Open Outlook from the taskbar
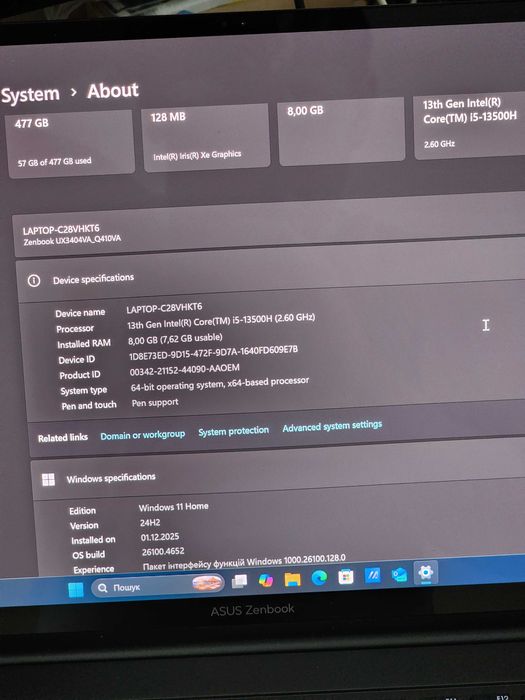 point(399,575)
